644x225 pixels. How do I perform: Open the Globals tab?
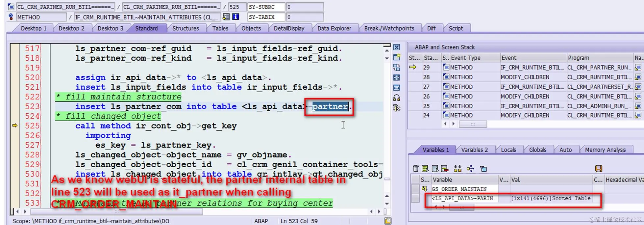click(537, 150)
